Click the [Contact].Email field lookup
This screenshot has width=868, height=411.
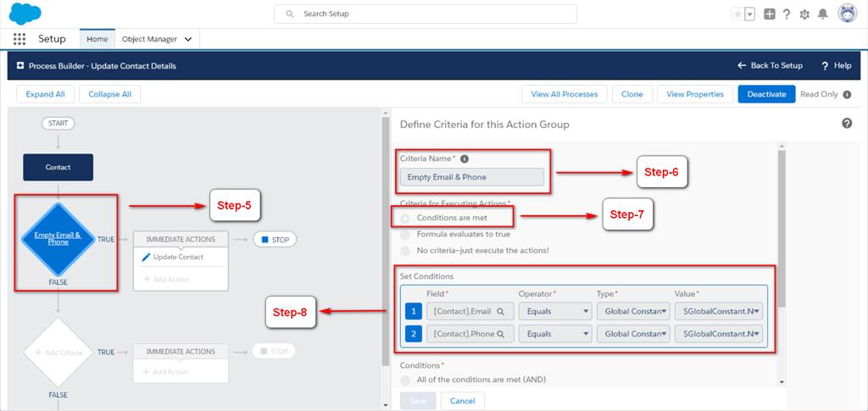[470, 312]
